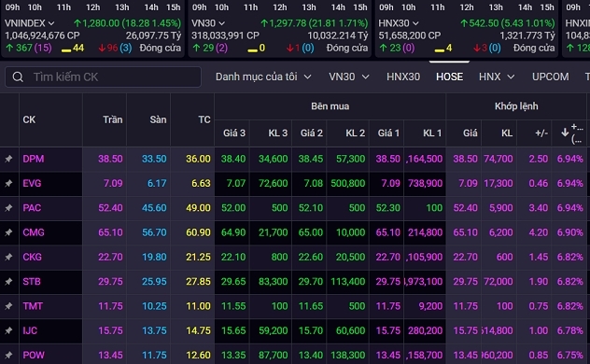Click the Tìm kiếm CK search field
590x364 pixels.
tap(103, 77)
